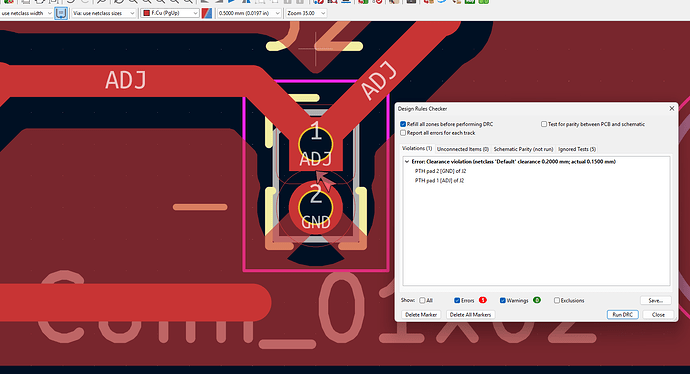Open the F.Cu layer selector dropdown
Image resolution: width=690 pixels, height=374 pixels.
pyautogui.click(x=170, y=13)
